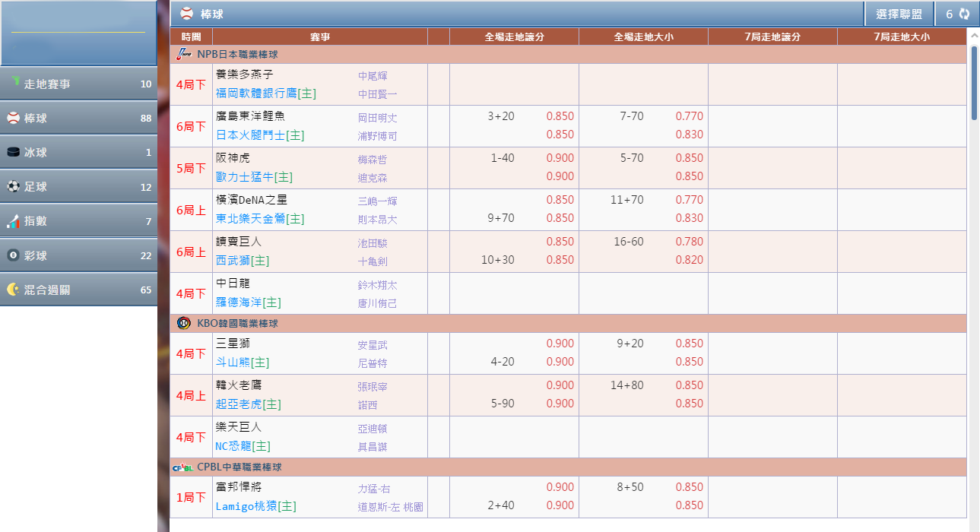The image size is (980, 532).
Task: Click the 中日龍 team name
Action: 233,284
